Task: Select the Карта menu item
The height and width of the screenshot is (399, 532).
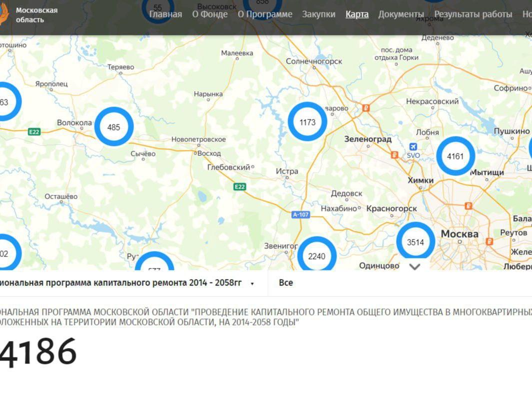Action: (357, 14)
